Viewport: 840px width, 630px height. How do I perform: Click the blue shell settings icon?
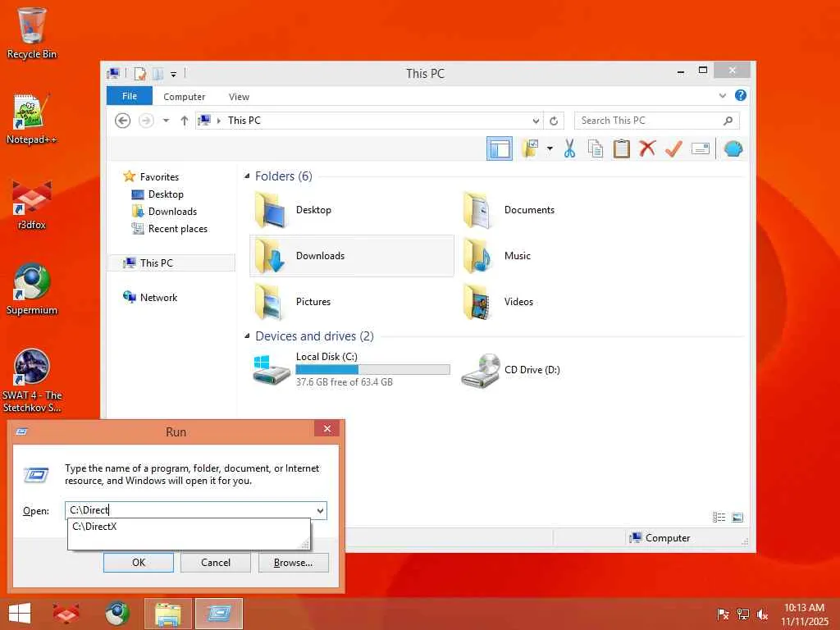(733, 148)
